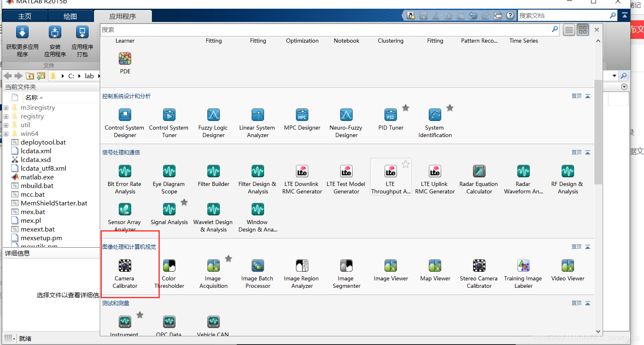This screenshot has height=345, width=644.
Task: Open the Video Viewer app
Action: tap(567, 270)
